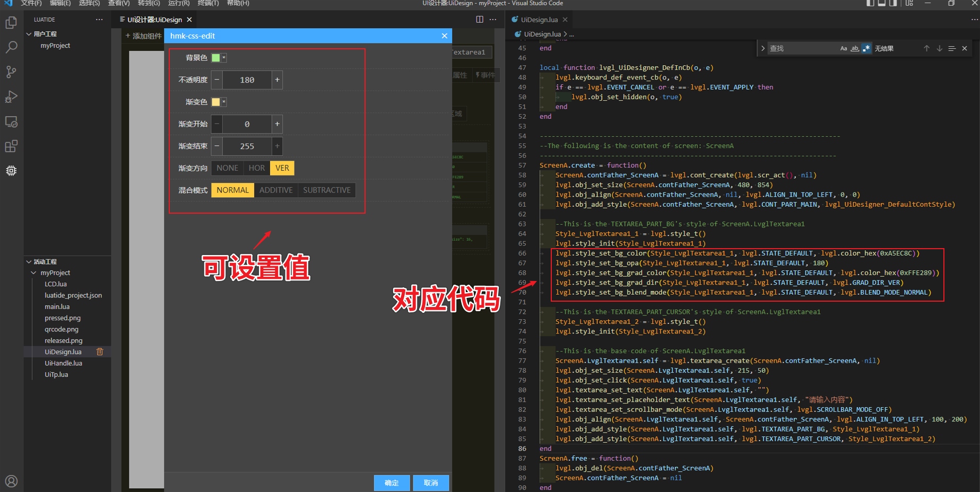Click the 确定 button

tap(392, 483)
